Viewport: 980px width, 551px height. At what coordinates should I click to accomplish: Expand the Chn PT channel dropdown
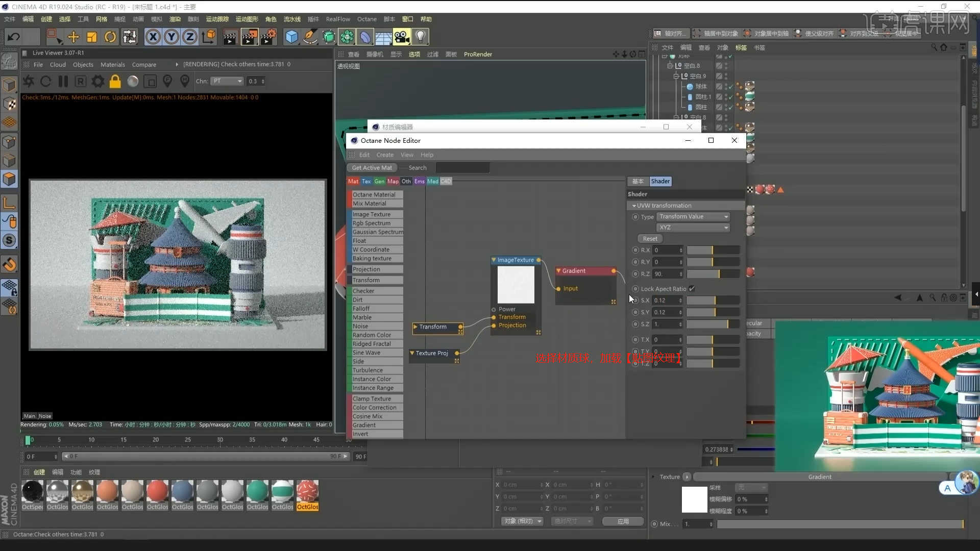coord(227,81)
